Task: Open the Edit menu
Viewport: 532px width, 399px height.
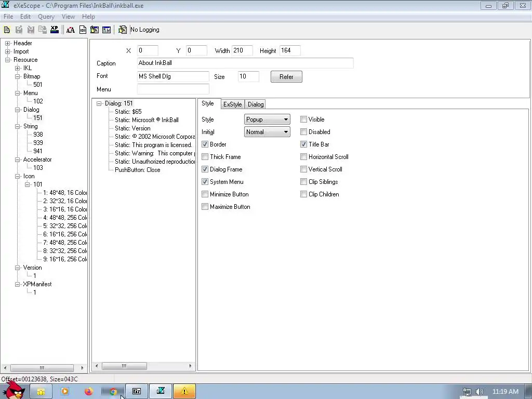Action: 25,17
